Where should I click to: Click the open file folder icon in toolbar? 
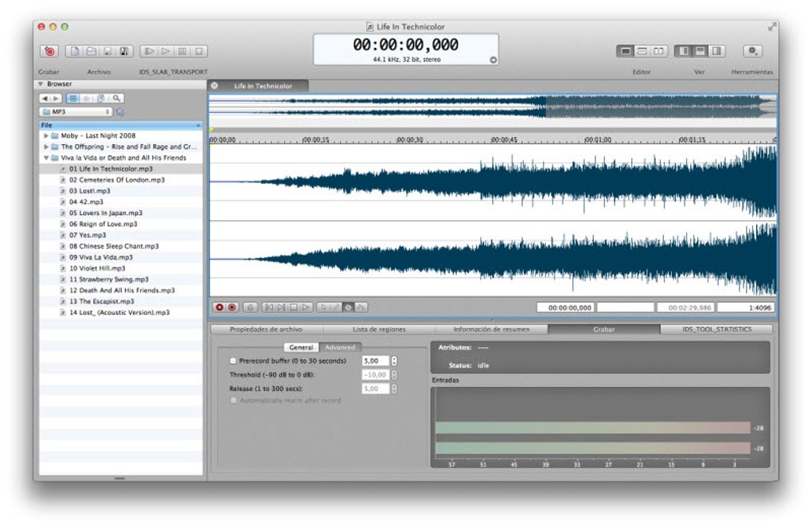pos(91,52)
